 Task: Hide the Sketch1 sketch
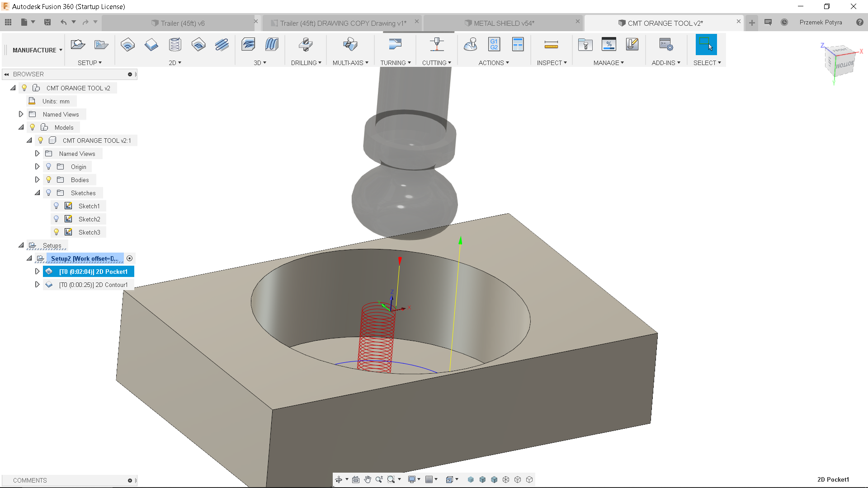click(x=56, y=206)
